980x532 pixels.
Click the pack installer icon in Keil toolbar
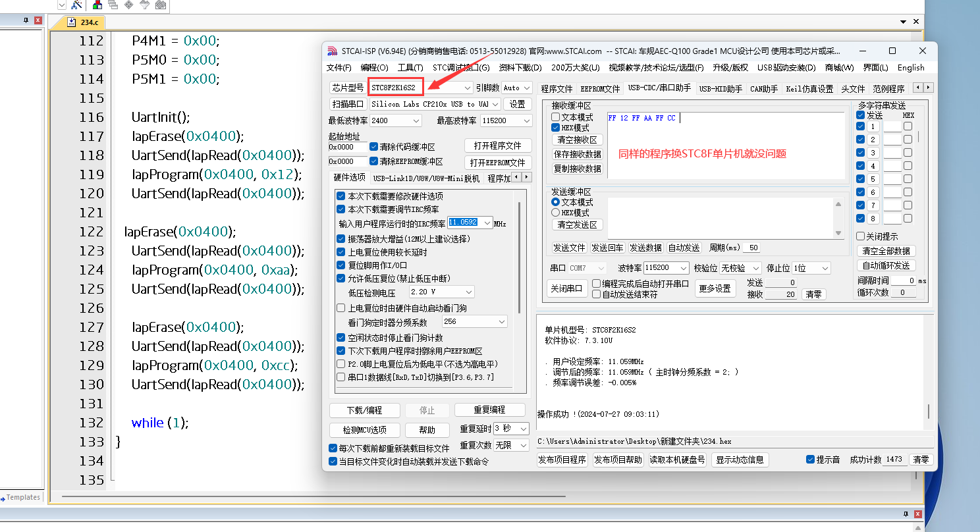point(160,5)
